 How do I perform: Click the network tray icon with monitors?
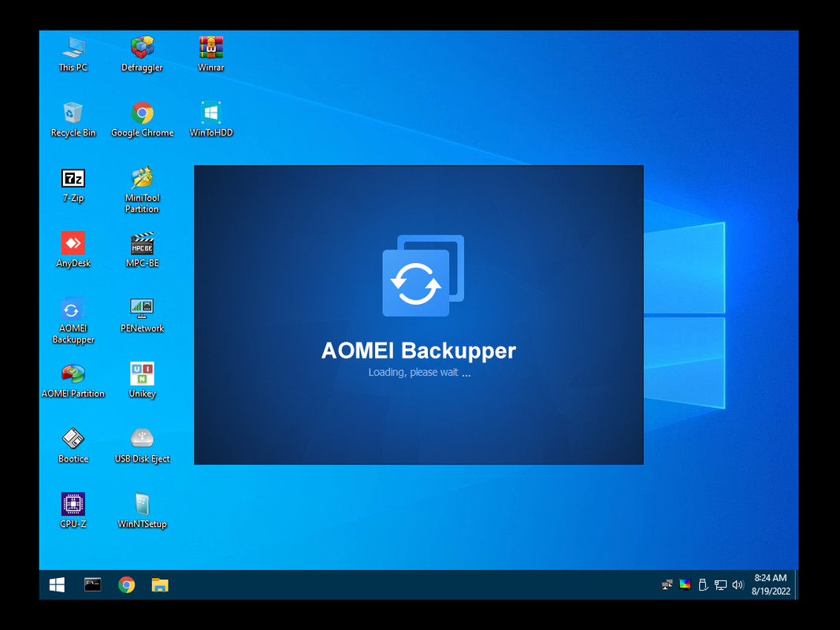click(667, 585)
